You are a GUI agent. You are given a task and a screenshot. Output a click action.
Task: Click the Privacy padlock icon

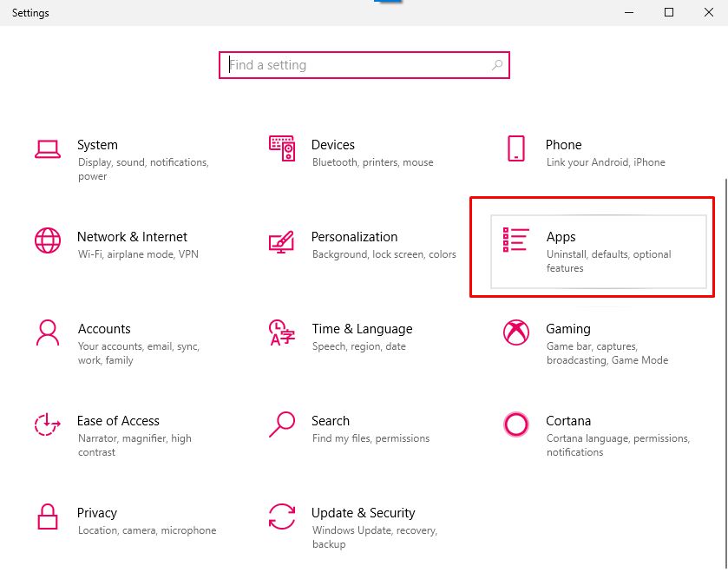tap(48, 516)
